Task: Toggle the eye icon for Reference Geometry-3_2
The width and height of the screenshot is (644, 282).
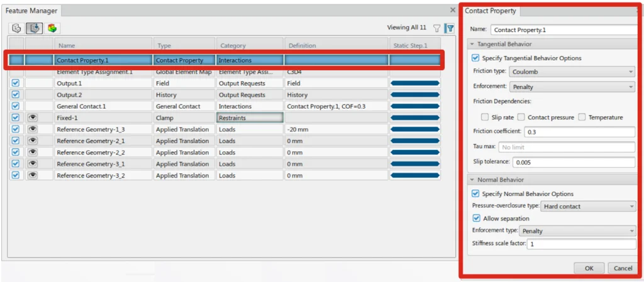Action: pos(33,175)
